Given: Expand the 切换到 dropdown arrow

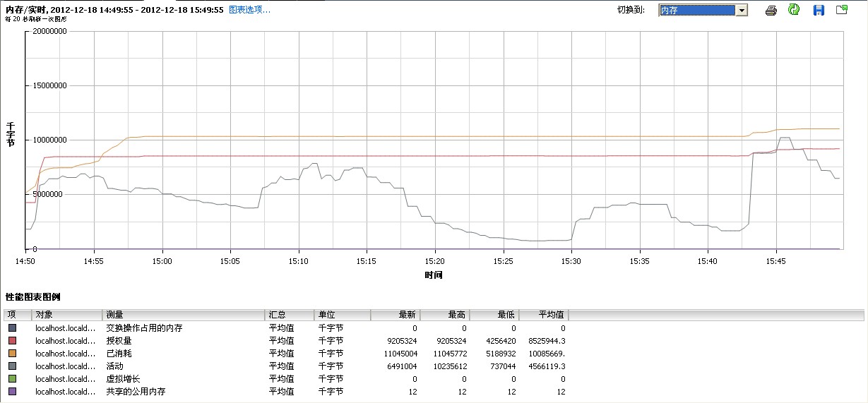Looking at the screenshot, I should [742, 10].
